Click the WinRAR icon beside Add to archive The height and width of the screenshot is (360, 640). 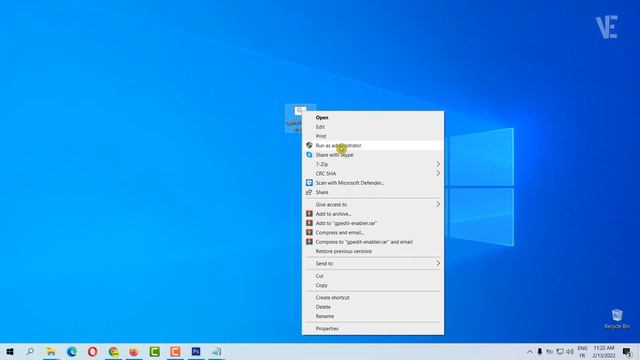click(x=309, y=213)
